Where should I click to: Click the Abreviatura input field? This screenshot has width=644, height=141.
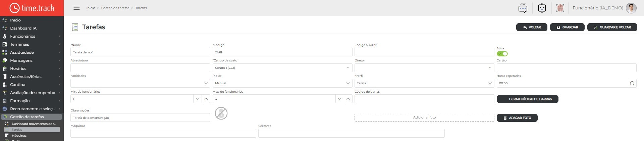coord(140,68)
